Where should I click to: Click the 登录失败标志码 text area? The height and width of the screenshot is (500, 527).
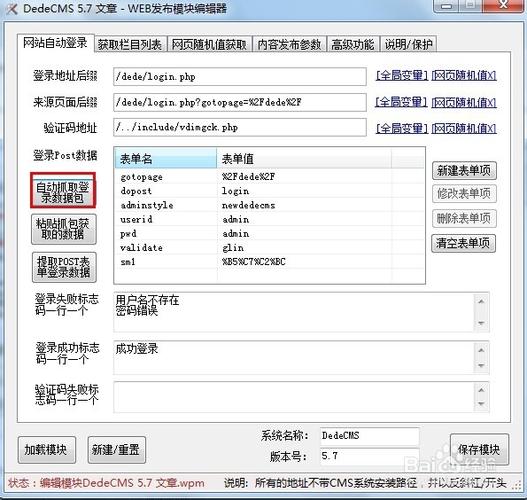[x=293, y=312]
